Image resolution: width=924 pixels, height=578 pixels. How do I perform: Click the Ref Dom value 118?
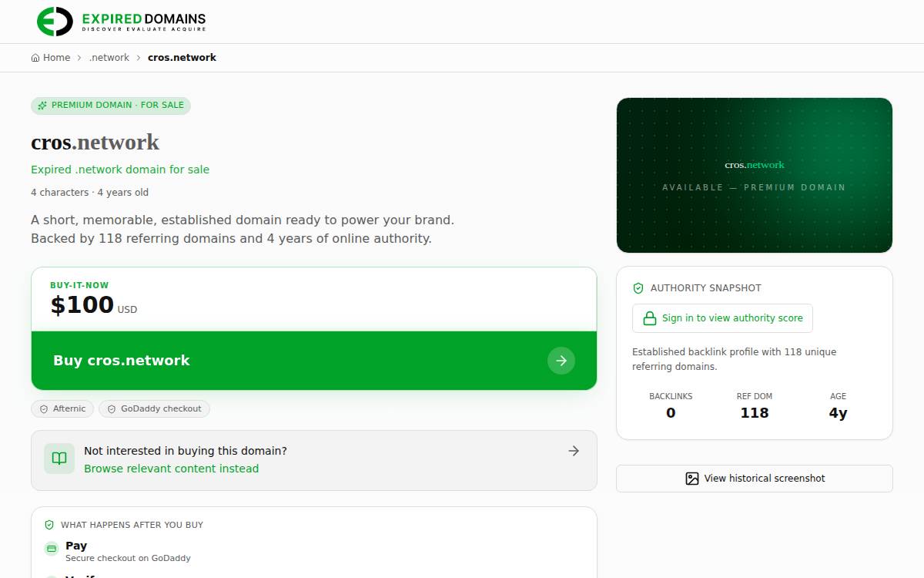755,413
